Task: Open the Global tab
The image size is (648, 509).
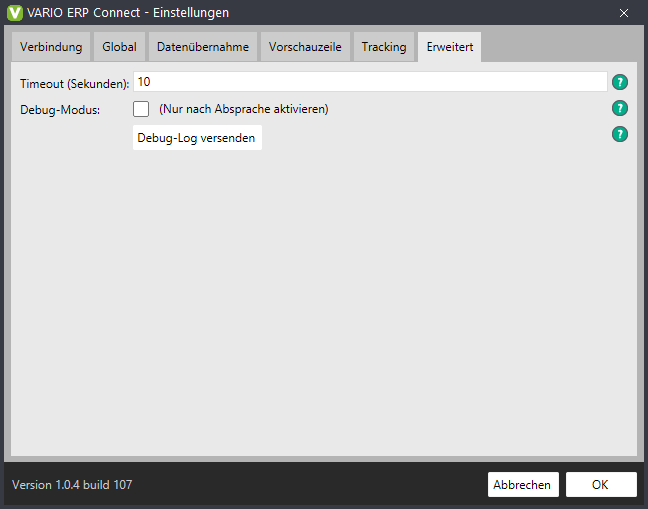Action: tap(119, 47)
